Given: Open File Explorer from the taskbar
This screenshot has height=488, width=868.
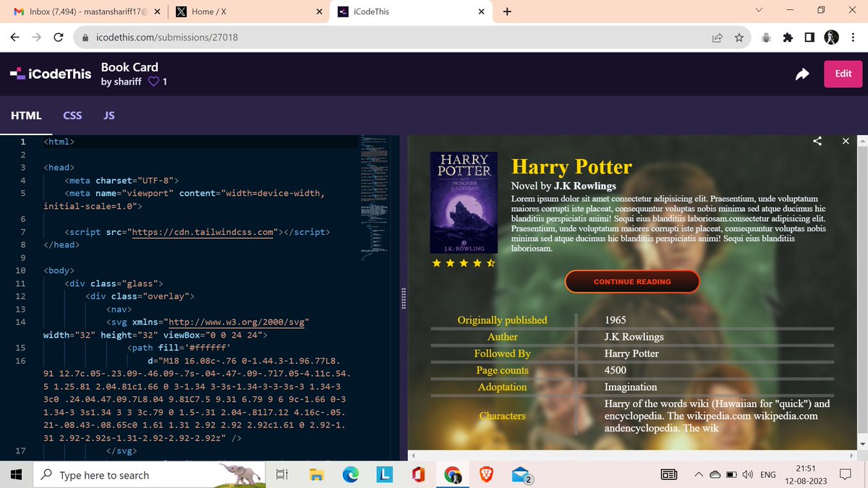Looking at the screenshot, I should point(316,475).
